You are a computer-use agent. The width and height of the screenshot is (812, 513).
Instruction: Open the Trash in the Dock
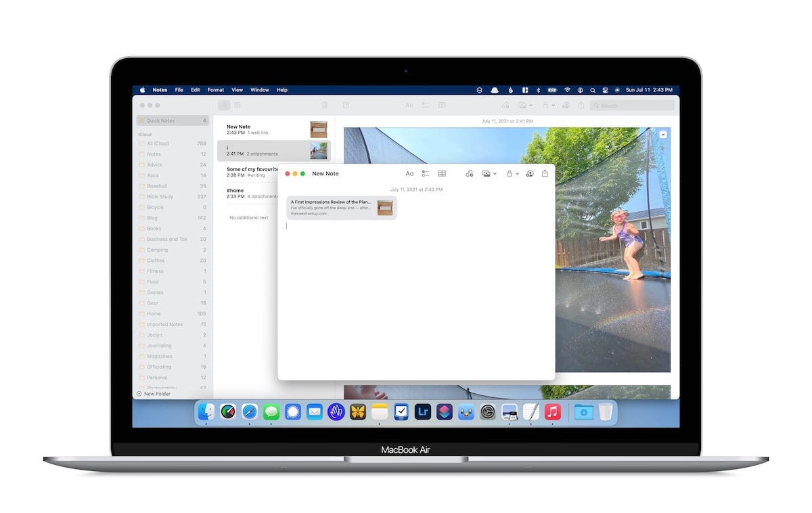click(x=606, y=411)
